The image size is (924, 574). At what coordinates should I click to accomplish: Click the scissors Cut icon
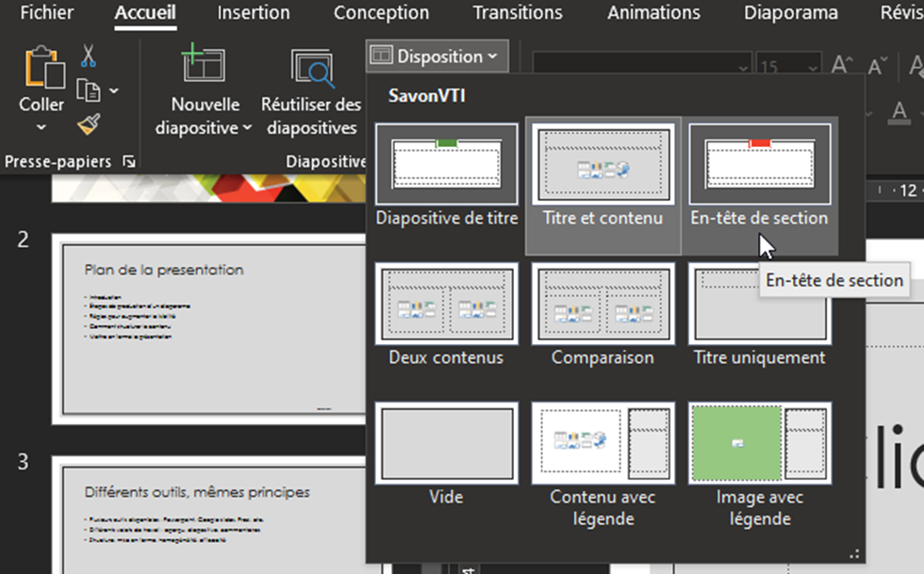point(89,56)
